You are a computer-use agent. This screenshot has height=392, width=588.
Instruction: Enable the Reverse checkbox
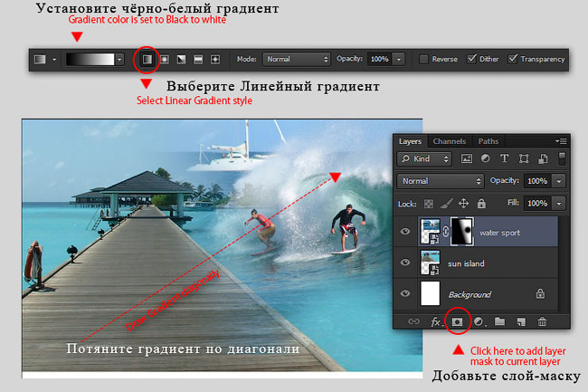click(423, 59)
